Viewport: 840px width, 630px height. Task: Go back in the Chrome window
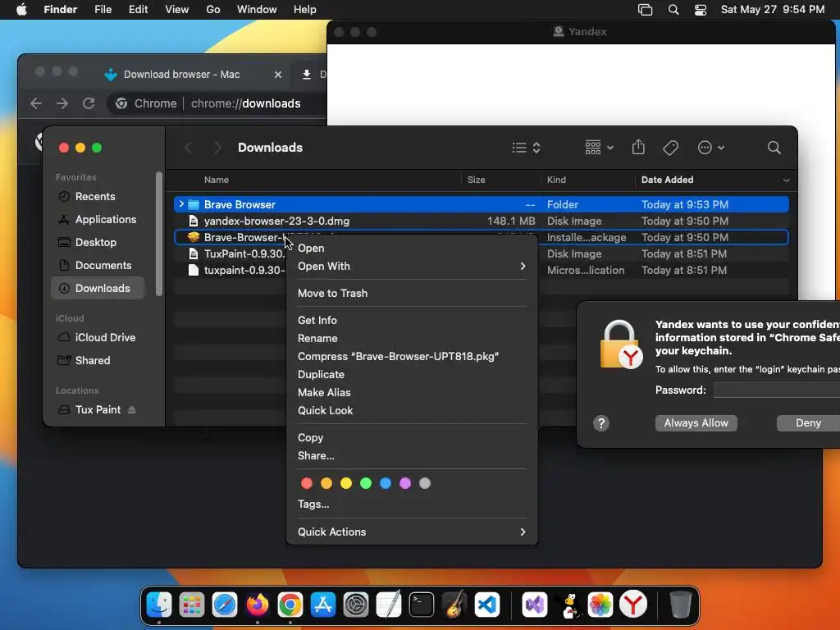pyautogui.click(x=36, y=103)
